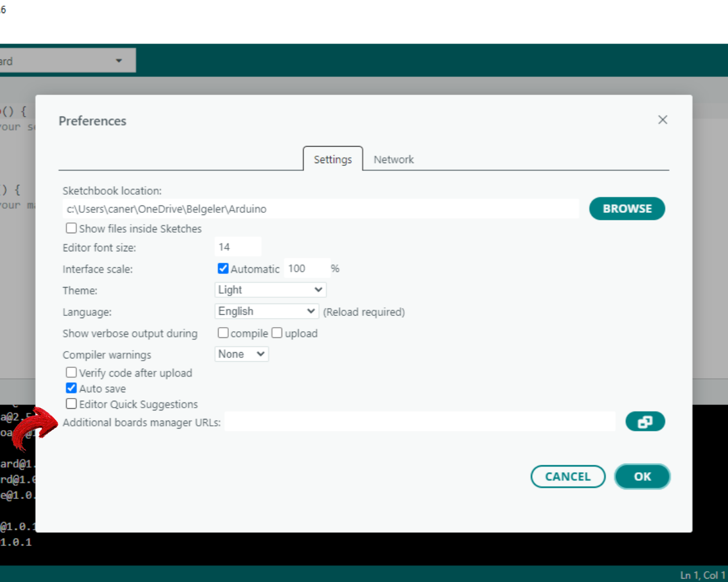Enable verbose output during compile
The width and height of the screenshot is (728, 582).
(223, 333)
